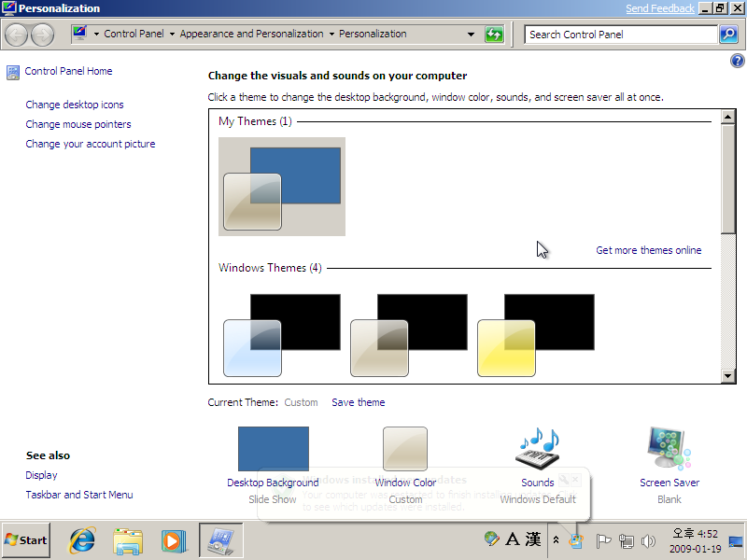Select the yellow glass Windows theme
The height and width of the screenshot is (560, 747).
(x=536, y=335)
